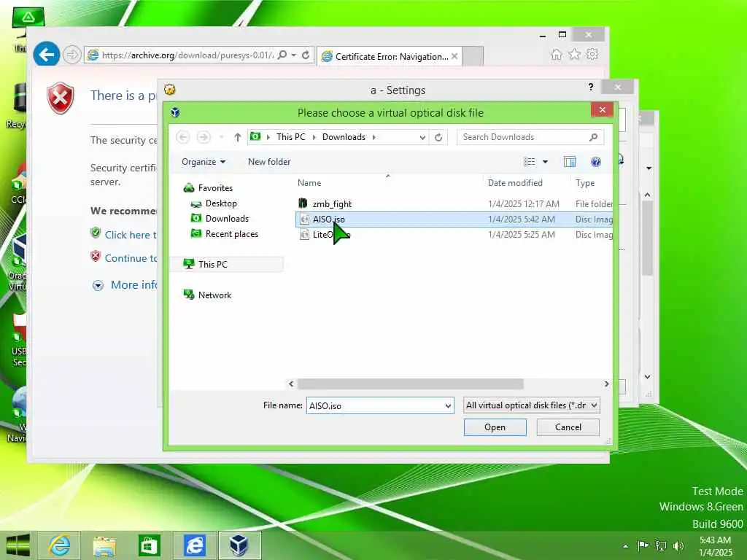
Task: Expand the chevron after Downloads breadcrumb
Action: point(374,137)
